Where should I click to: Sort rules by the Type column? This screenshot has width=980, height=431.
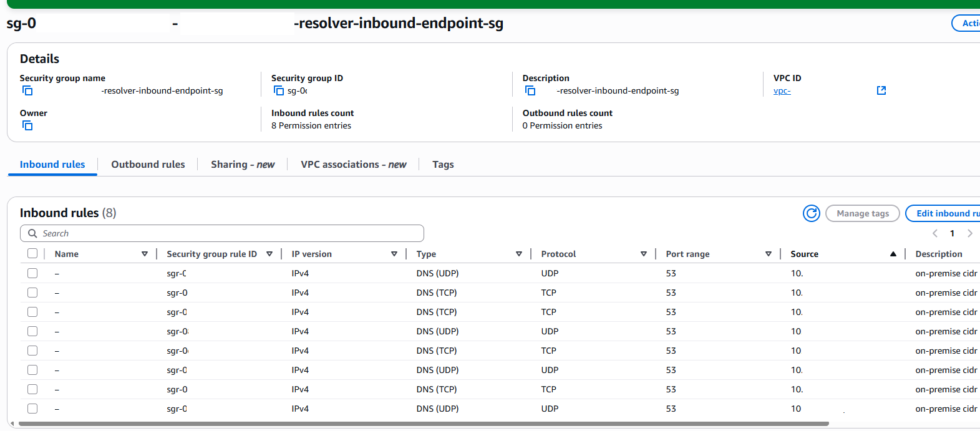518,254
